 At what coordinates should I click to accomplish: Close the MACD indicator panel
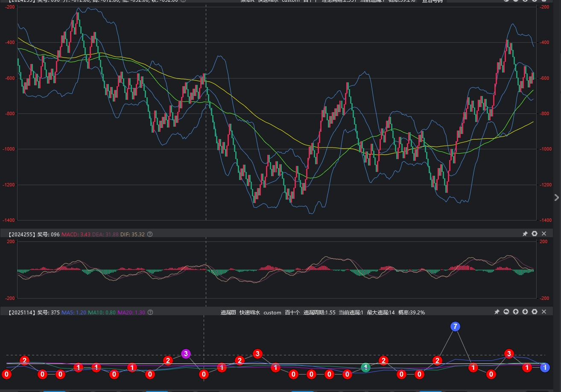click(x=544, y=234)
